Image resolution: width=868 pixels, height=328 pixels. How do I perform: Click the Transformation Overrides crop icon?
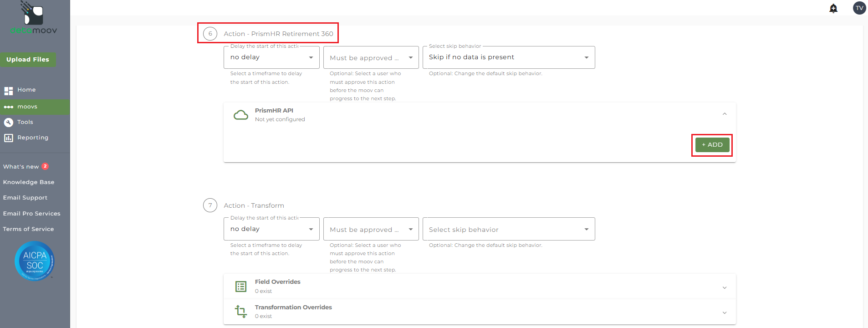[x=241, y=312]
